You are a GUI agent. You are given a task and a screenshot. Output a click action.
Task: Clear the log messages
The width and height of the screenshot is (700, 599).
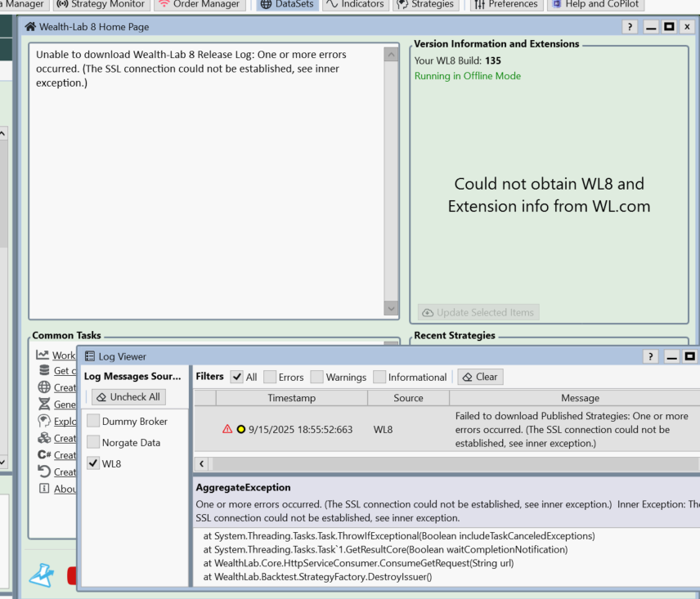click(x=480, y=377)
